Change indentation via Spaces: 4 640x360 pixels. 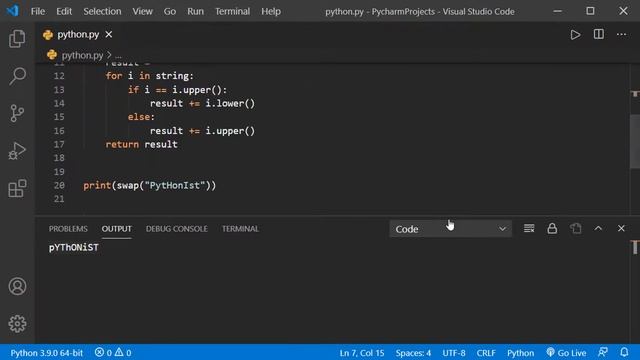pyautogui.click(x=413, y=353)
